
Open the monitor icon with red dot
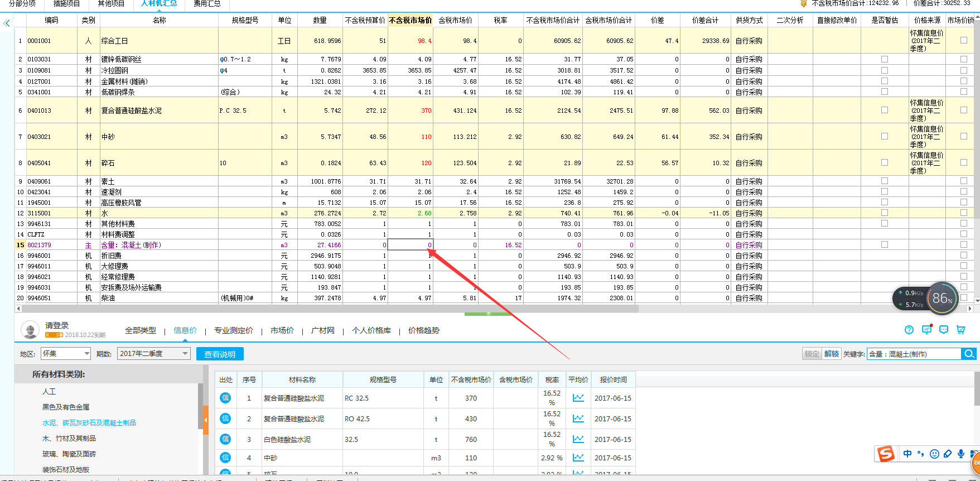926,329
